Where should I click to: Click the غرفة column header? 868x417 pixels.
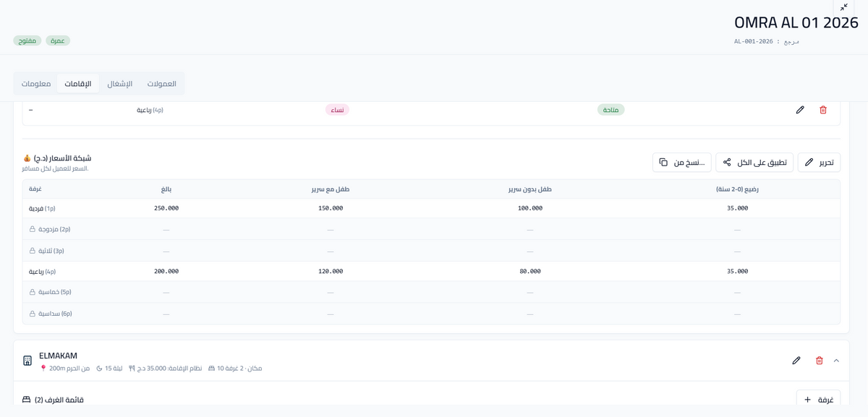(35, 189)
